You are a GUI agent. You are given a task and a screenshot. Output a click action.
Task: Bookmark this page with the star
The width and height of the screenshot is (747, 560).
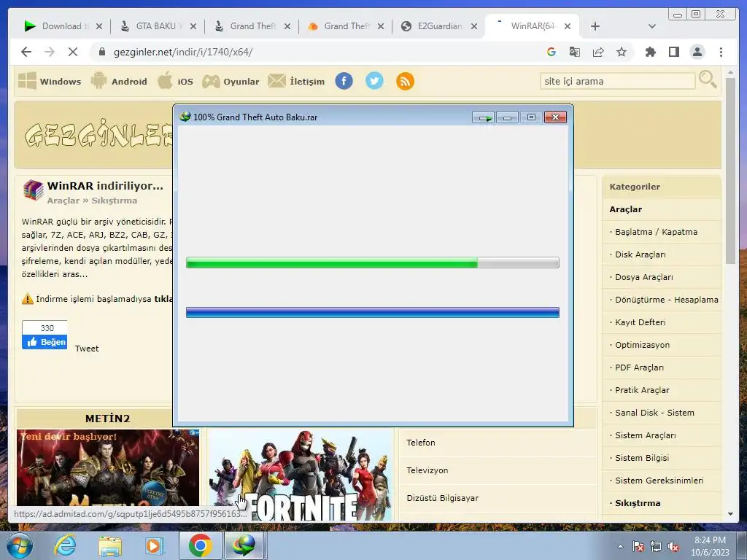pyautogui.click(x=622, y=52)
